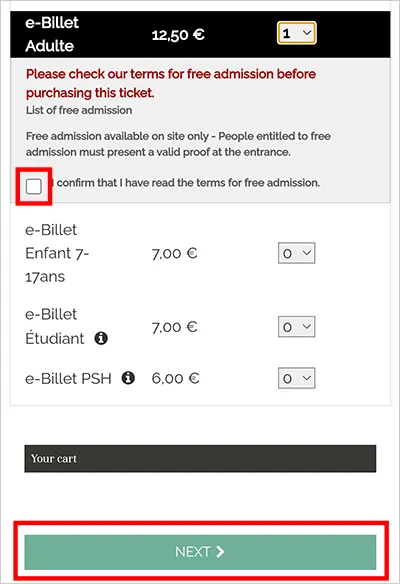Click the 'Free admission available on site only' paragraph

point(178,144)
